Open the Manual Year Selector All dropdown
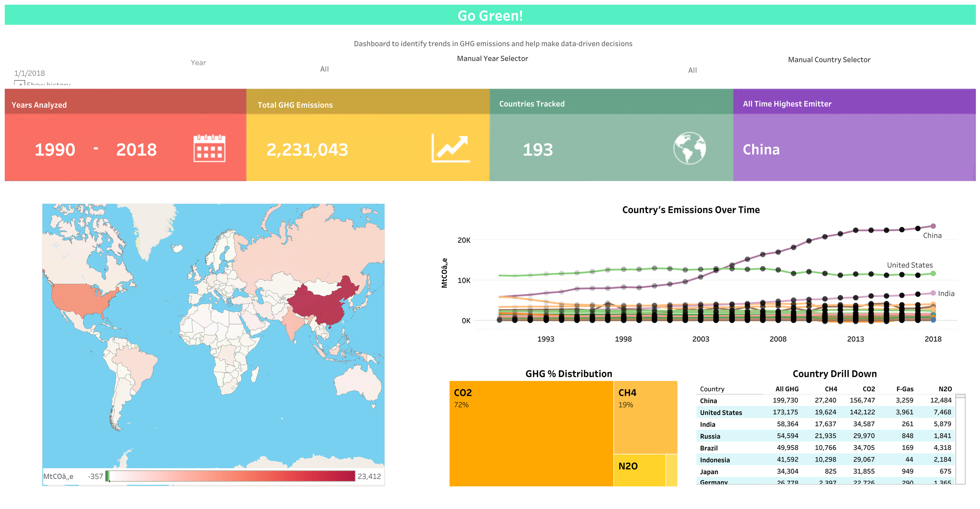Viewport: 980px width, 509px height. point(325,69)
